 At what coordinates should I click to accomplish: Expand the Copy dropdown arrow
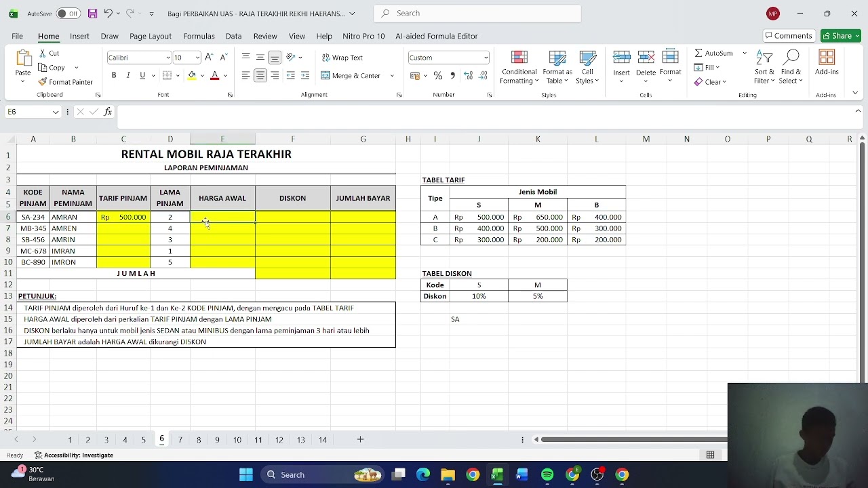[77, 68]
